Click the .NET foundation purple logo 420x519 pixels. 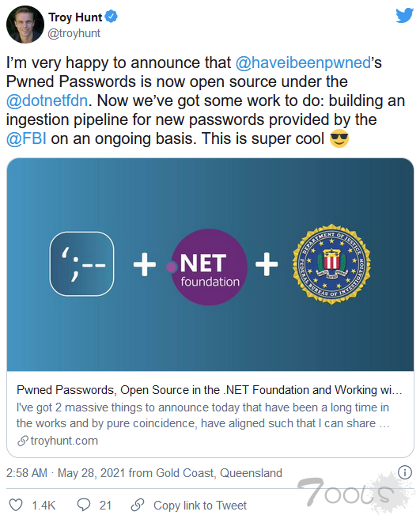(207, 267)
